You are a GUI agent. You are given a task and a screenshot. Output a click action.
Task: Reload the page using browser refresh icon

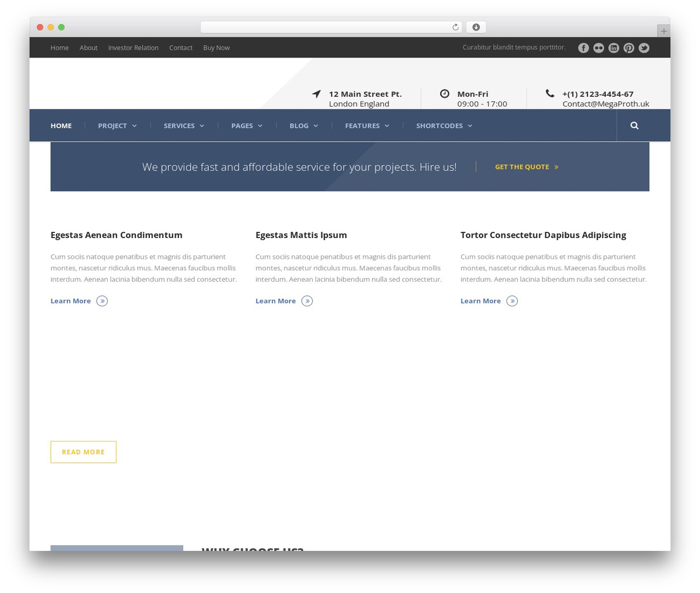coord(456,27)
